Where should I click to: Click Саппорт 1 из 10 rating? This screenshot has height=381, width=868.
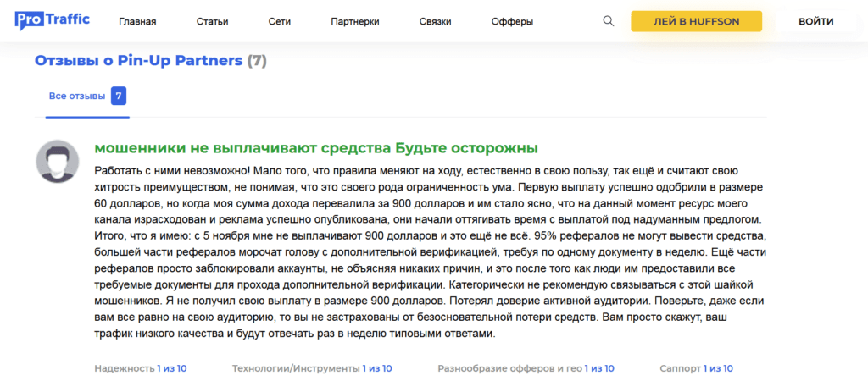[697, 368]
